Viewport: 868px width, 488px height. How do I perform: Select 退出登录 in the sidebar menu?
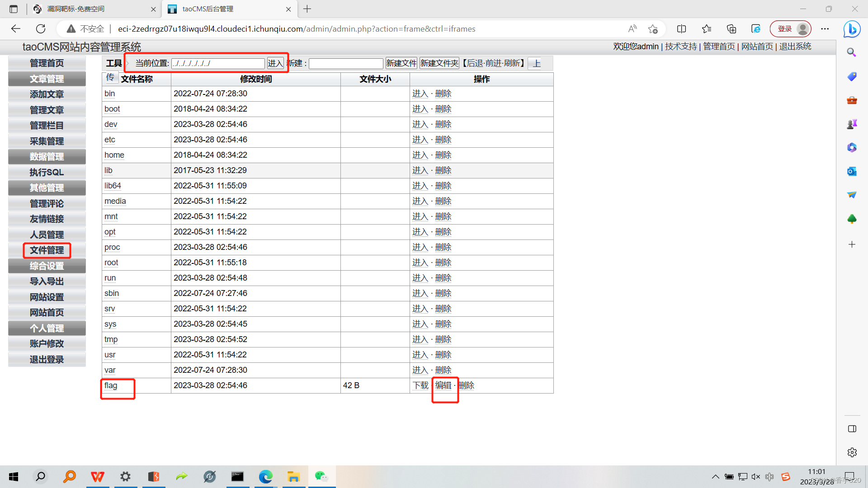click(47, 359)
